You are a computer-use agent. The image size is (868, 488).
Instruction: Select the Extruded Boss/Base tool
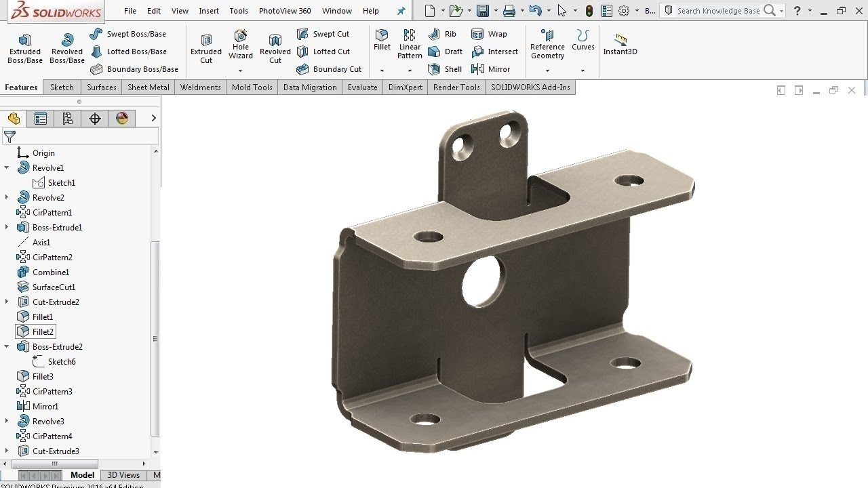pos(25,49)
